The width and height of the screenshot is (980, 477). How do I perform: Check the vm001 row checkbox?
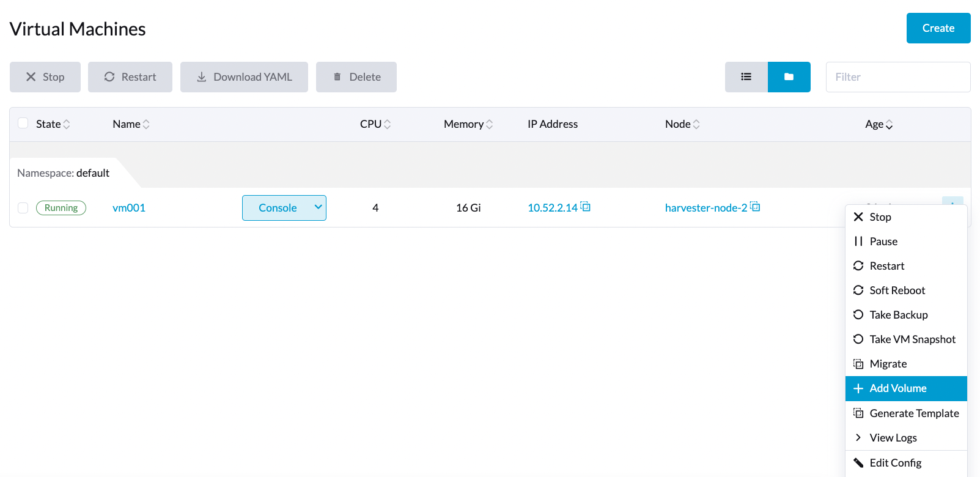coord(23,208)
